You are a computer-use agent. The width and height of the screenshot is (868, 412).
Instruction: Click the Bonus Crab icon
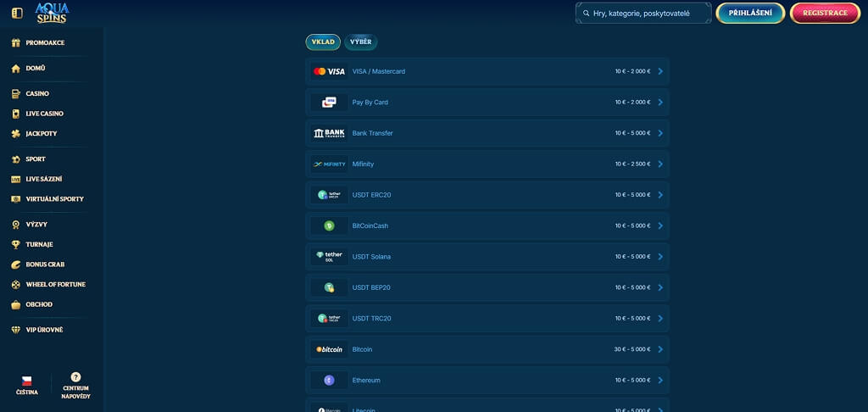click(16, 264)
